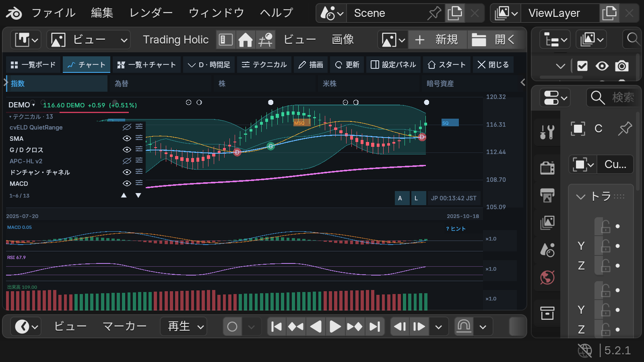Click the ヒント hint link
This screenshot has width=644, height=362.
click(456, 228)
